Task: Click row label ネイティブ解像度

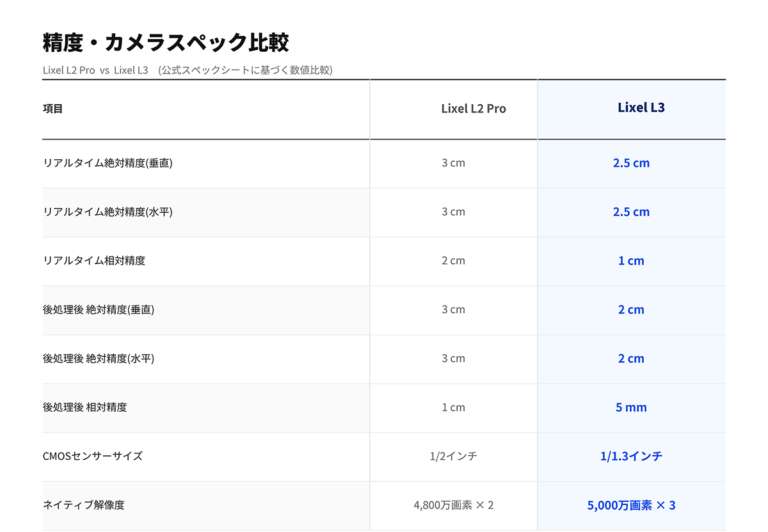Action: point(84,505)
